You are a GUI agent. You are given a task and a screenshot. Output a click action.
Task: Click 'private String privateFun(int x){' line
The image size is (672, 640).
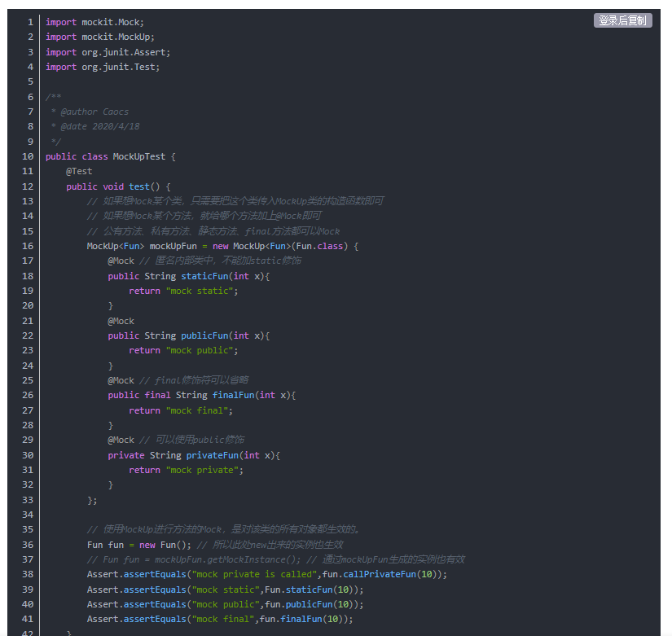[x=194, y=455]
